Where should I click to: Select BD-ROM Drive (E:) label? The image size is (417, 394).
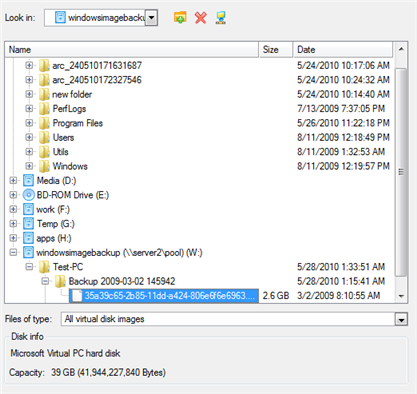pos(73,195)
